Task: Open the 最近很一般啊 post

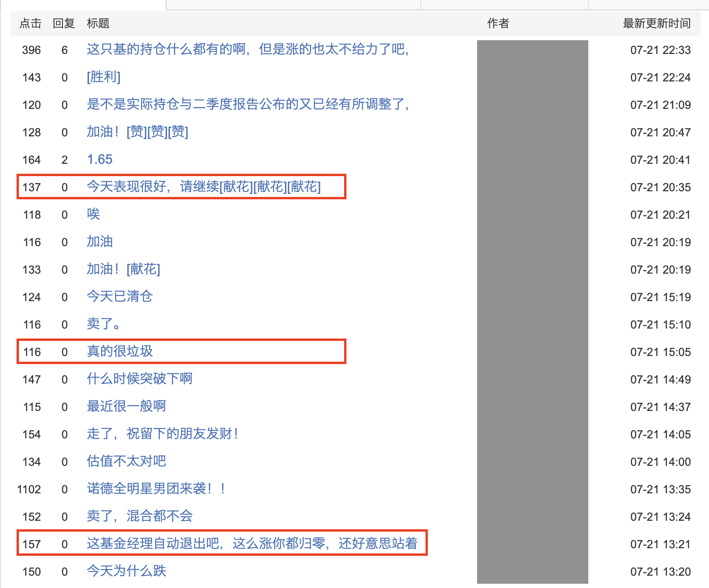Action: point(126,406)
